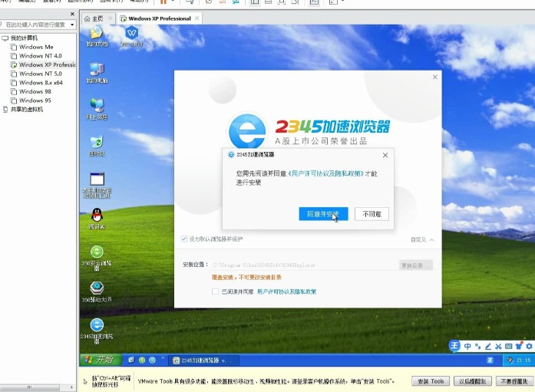The width and height of the screenshot is (535, 392).
Task: Open the 我的文档 desktop folder icon
Action: 97,36
